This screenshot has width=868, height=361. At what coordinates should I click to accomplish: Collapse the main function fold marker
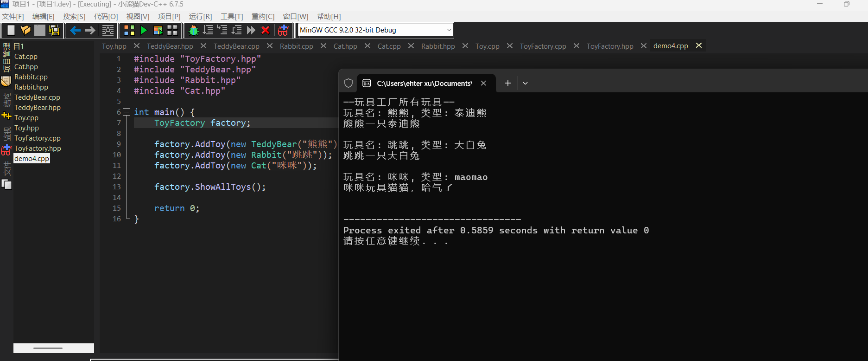[x=127, y=112]
